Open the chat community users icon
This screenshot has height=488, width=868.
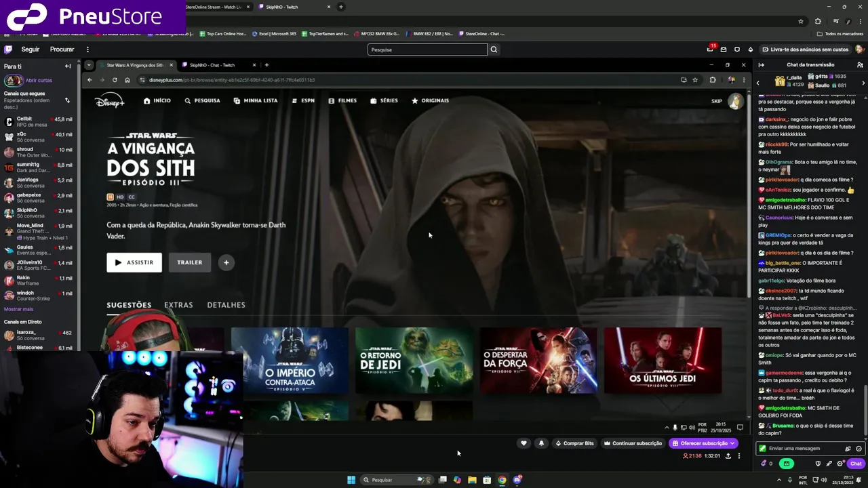click(860, 65)
